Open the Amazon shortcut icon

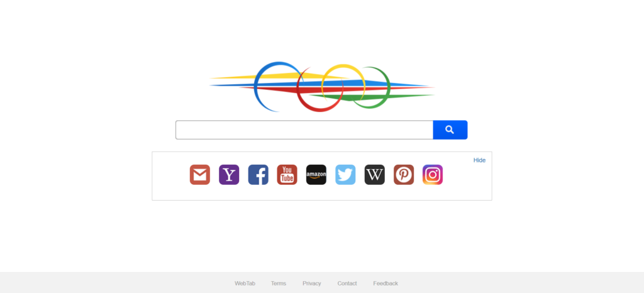click(316, 175)
